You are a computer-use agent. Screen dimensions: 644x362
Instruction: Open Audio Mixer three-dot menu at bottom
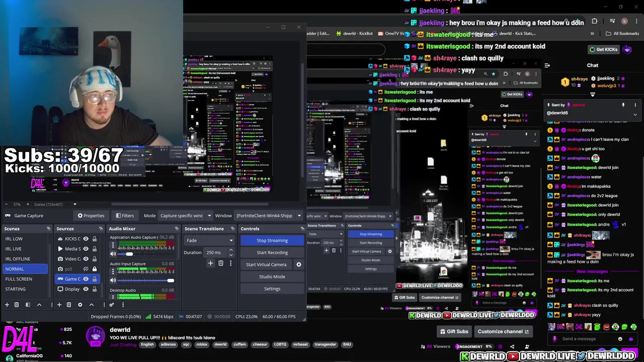pyautogui.click(x=123, y=305)
